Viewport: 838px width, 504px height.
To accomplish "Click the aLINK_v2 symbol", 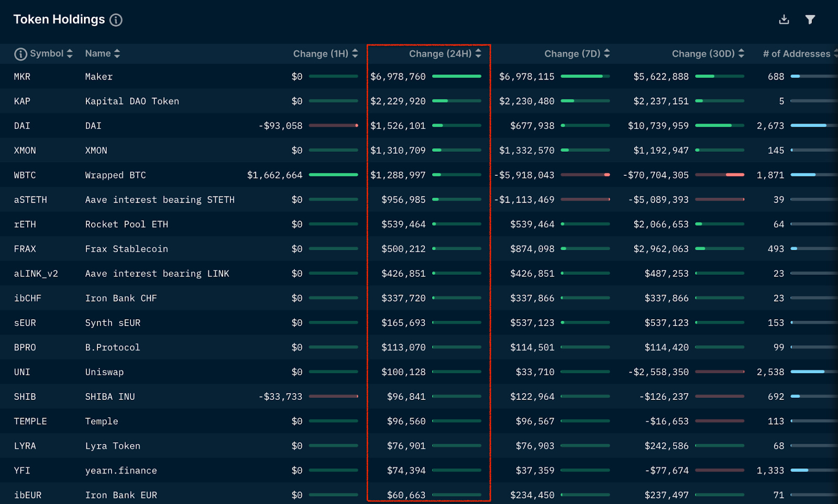I will coord(36,273).
